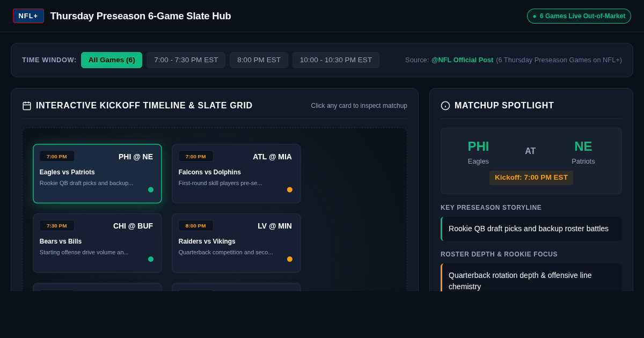Open the Bears vs Bills matchup card
The height and width of the screenshot is (338, 644).
click(97, 243)
